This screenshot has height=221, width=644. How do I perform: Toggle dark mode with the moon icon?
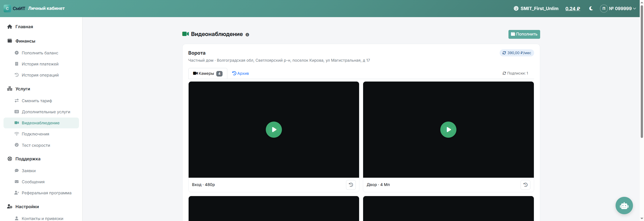tap(591, 9)
